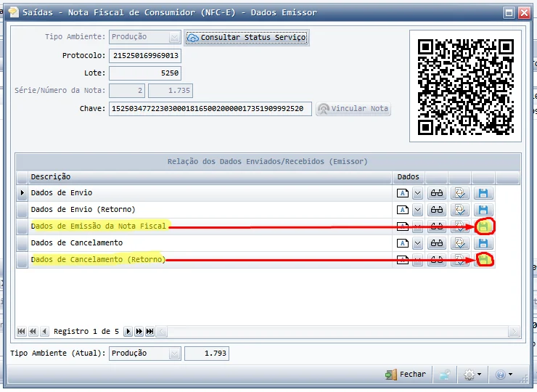Screen dimensions: 537x392
Task: Save Dados de Envio (Retorno) floppy disk icon
Action: [483, 210]
